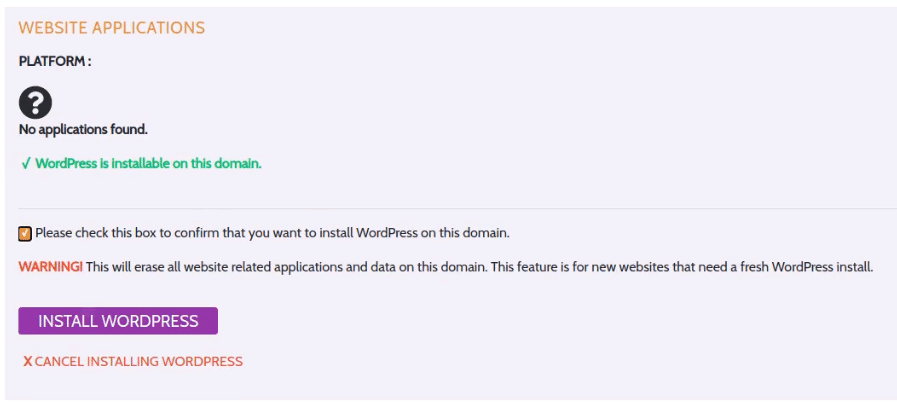Click the purple Install WordPress button
897x406 pixels.
118,321
